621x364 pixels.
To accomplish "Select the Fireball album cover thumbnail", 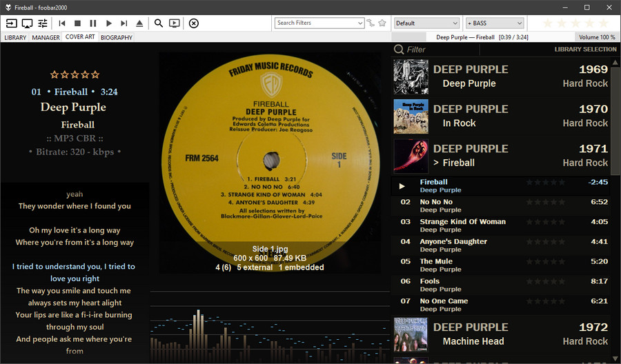I will (411, 156).
